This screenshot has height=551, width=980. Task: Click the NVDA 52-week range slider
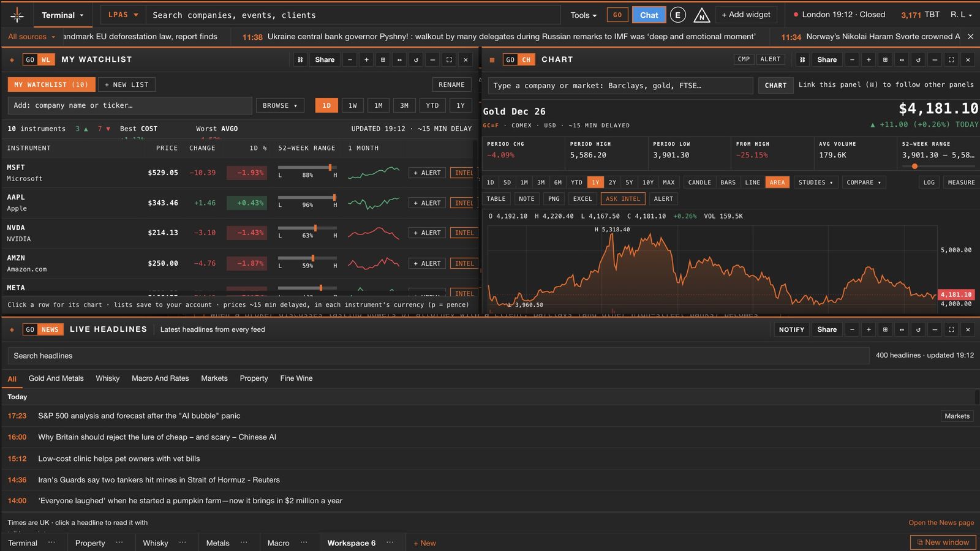(x=307, y=228)
